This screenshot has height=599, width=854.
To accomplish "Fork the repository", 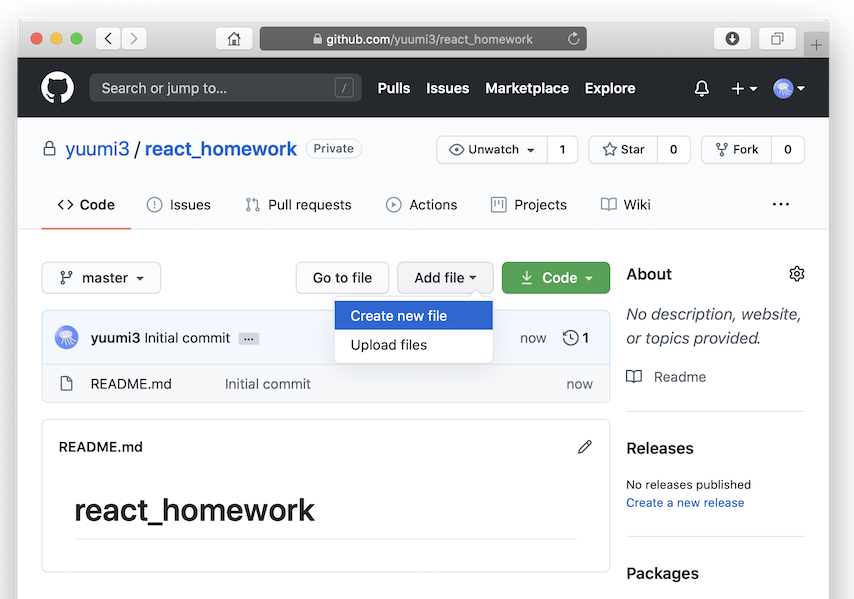I will [x=736, y=149].
